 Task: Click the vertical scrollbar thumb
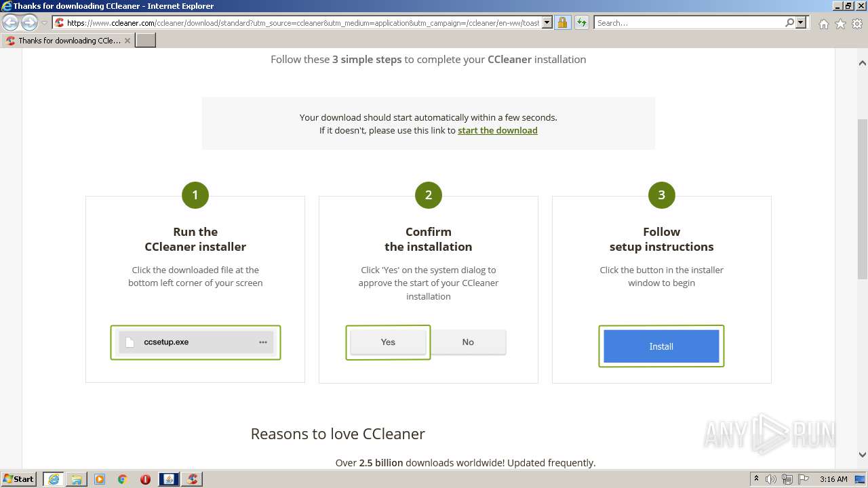click(x=863, y=199)
